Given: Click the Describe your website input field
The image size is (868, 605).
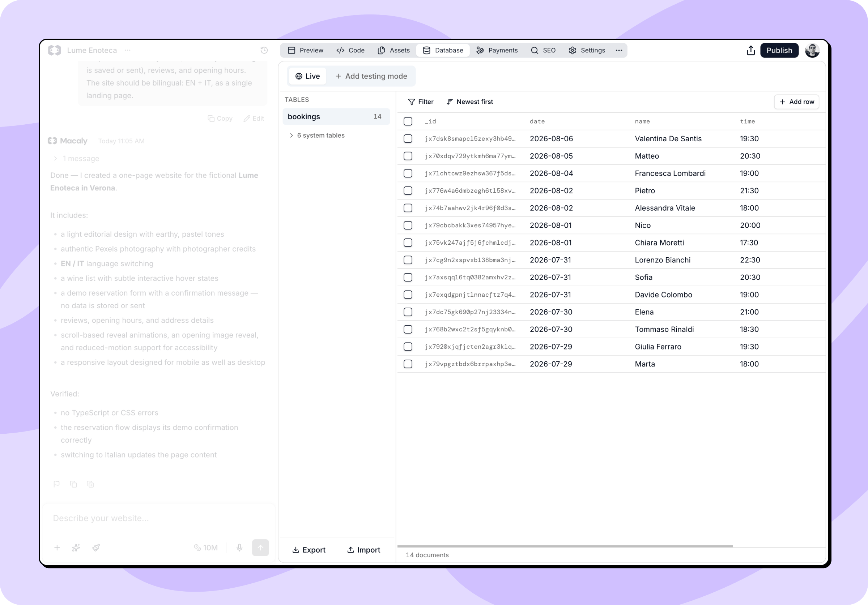Looking at the screenshot, I should [x=159, y=518].
